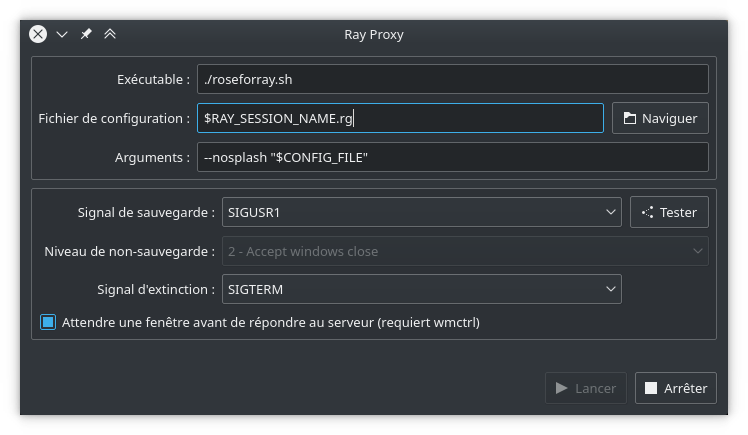
Task: Close the Ray Proxy window
Action: [38, 34]
